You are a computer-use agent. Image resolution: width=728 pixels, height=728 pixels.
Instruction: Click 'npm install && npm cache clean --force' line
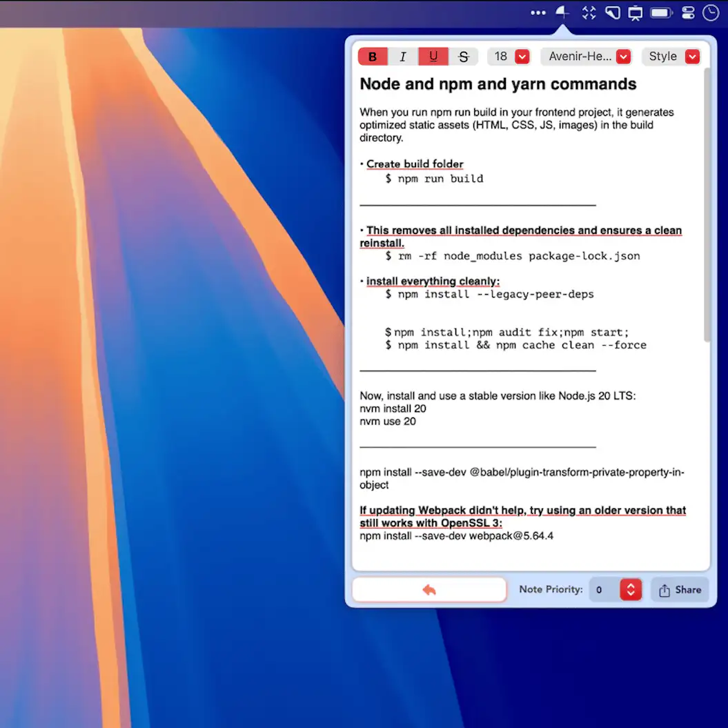[515, 345]
